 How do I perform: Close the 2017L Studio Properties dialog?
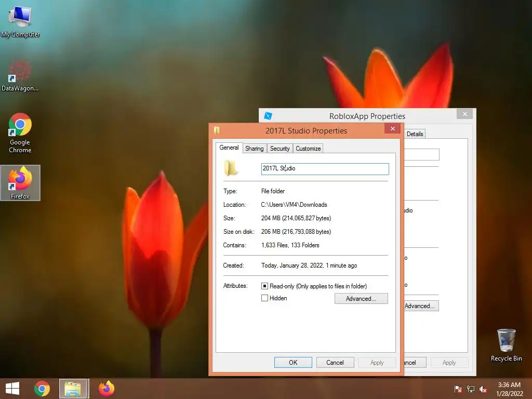click(393, 129)
